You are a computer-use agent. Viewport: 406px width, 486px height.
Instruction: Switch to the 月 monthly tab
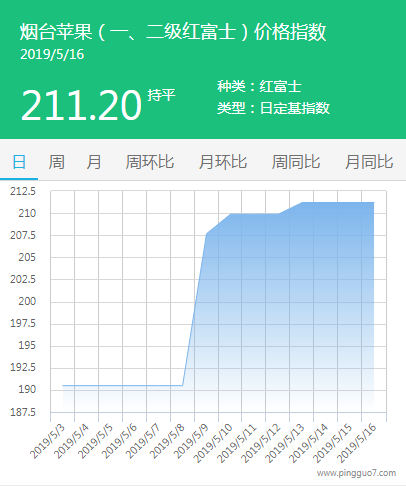[x=94, y=162]
